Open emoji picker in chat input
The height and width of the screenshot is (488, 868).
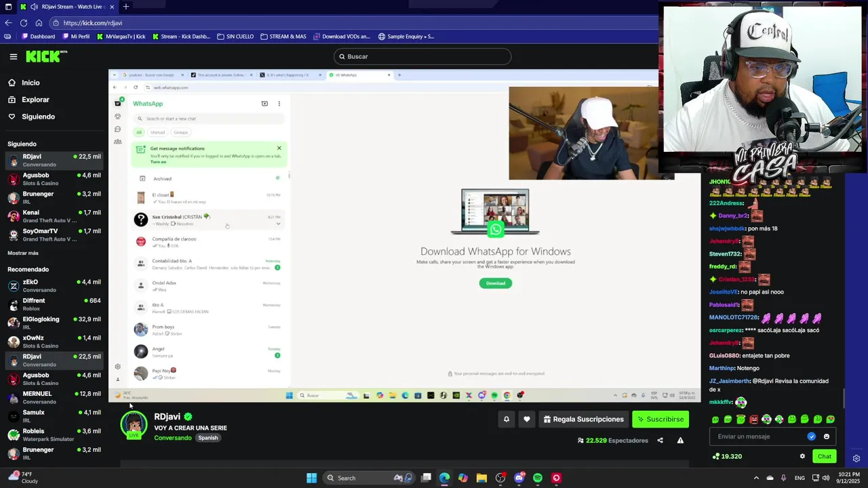(x=827, y=436)
